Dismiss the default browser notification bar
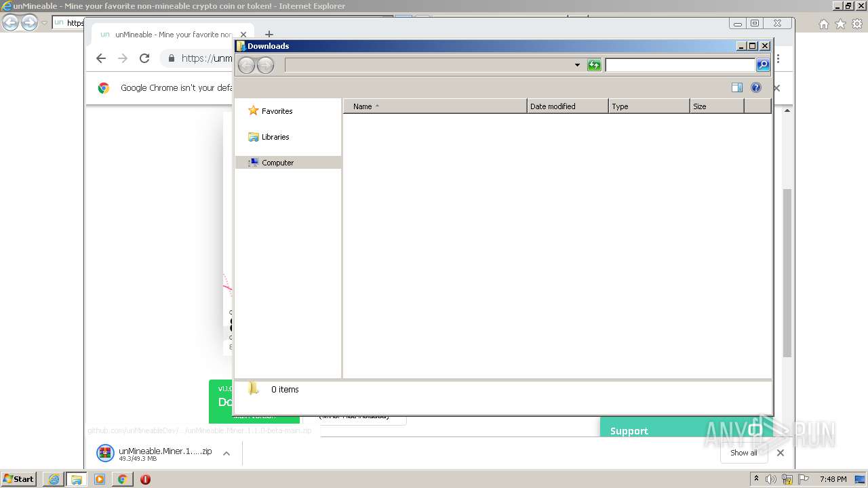This screenshot has height=488, width=868. (777, 88)
